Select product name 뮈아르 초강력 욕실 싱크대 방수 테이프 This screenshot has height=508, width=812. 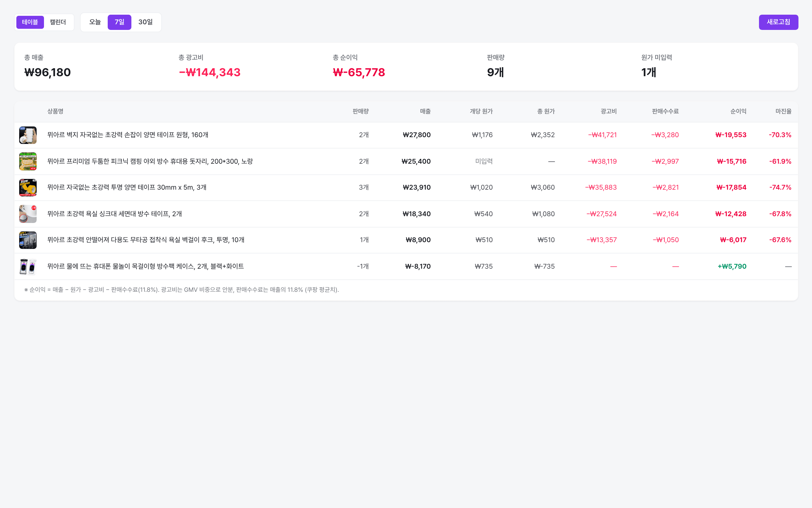(114, 214)
